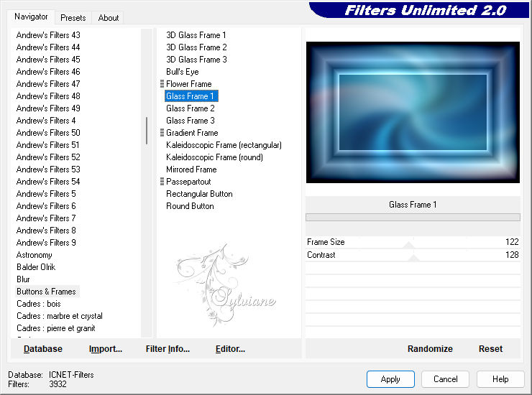Open the Andrew's Filters 44 category

pyautogui.click(x=48, y=47)
